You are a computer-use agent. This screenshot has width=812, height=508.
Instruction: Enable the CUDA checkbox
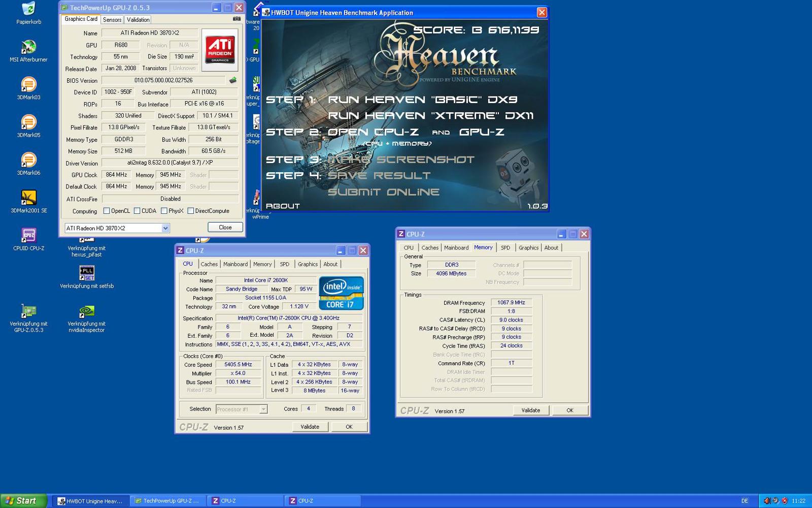click(x=137, y=210)
